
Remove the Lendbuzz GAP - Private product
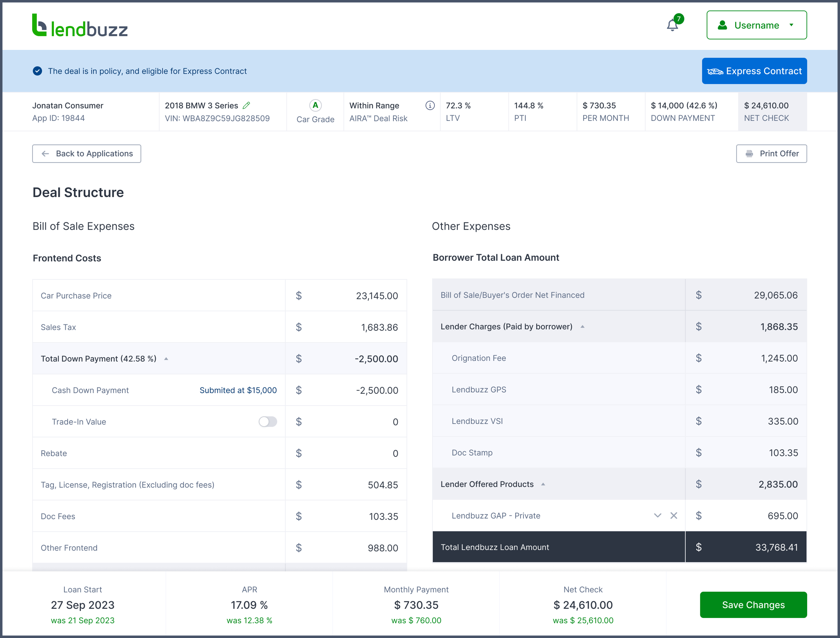[x=674, y=515]
